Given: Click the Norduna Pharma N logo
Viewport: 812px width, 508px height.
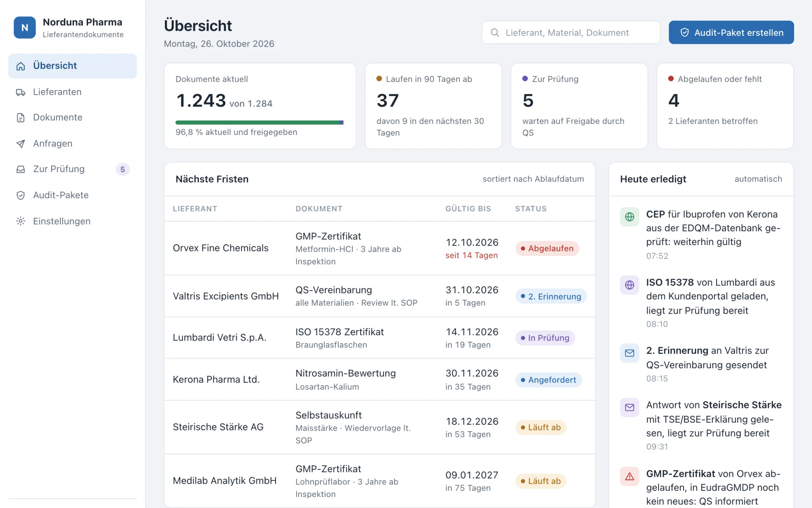Looking at the screenshot, I should point(25,28).
